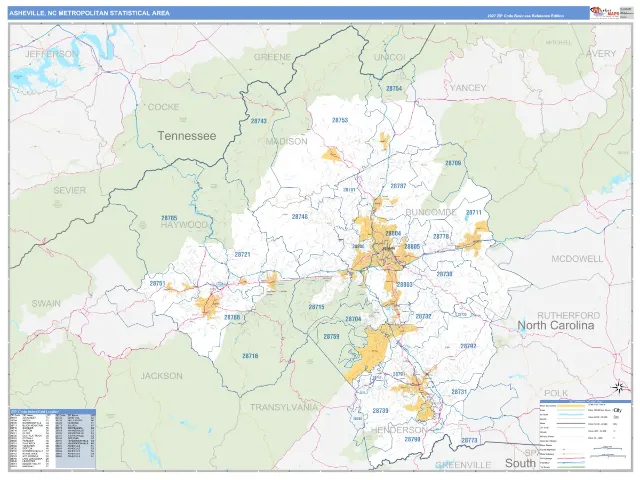Click the BUNCOMBE county label
Viewport: 640px width, 480px height.
[x=431, y=212]
